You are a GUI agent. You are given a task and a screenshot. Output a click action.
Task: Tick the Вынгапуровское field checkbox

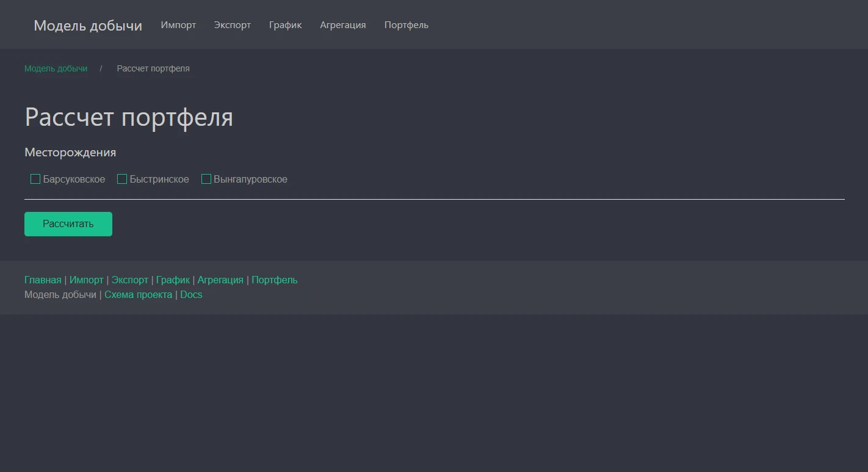tap(206, 179)
